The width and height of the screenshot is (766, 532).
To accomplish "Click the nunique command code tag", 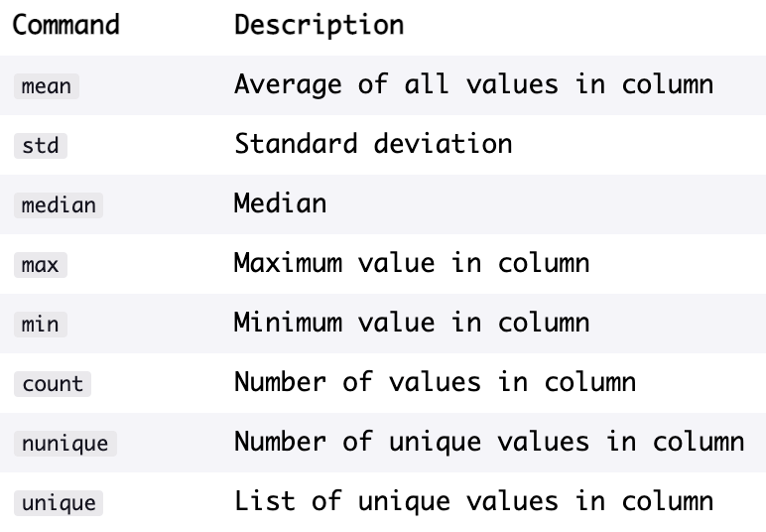I will (64, 444).
